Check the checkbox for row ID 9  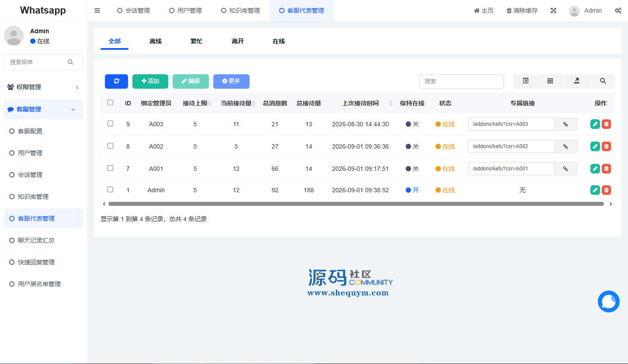(x=110, y=124)
